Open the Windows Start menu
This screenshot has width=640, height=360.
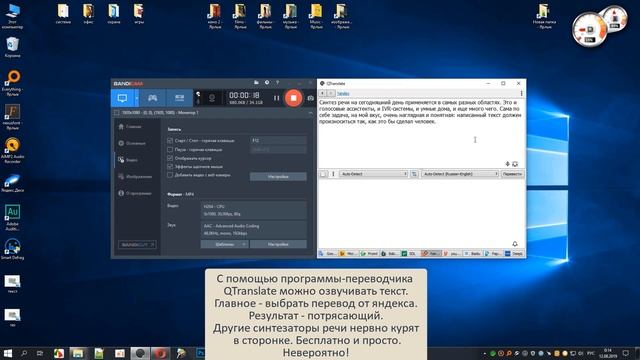coord(7,353)
